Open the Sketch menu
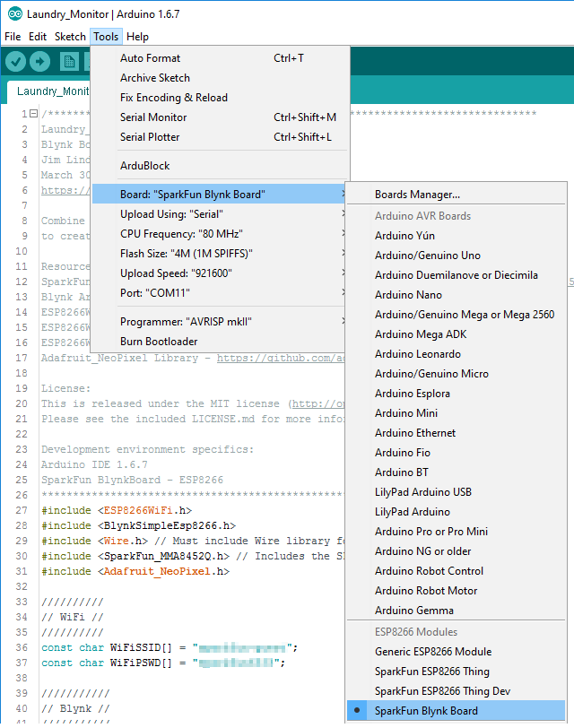 (x=70, y=37)
